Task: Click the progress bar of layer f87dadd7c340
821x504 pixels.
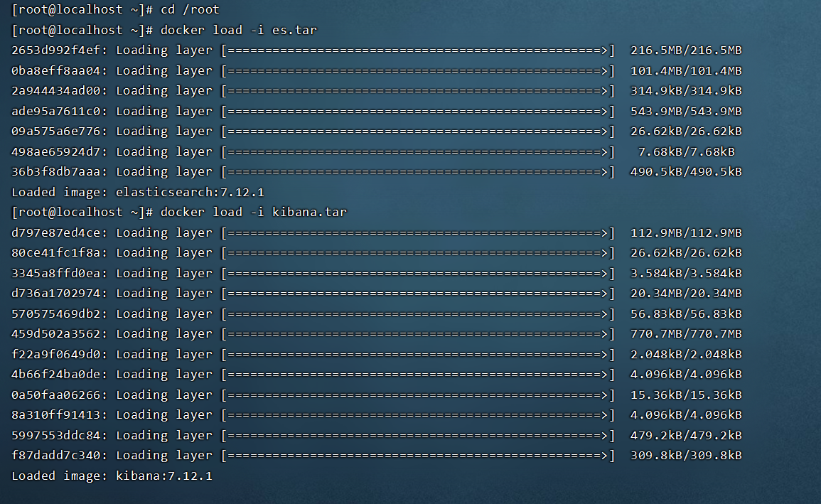Action: tap(418, 456)
